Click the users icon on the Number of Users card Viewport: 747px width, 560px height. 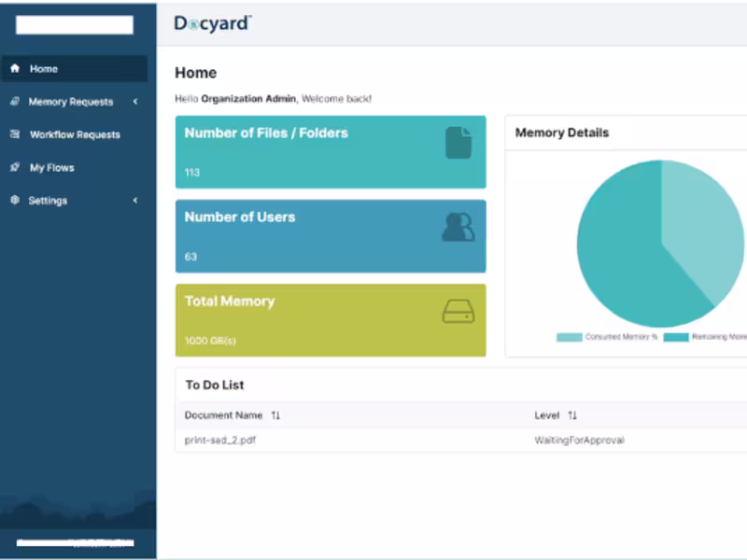(457, 226)
